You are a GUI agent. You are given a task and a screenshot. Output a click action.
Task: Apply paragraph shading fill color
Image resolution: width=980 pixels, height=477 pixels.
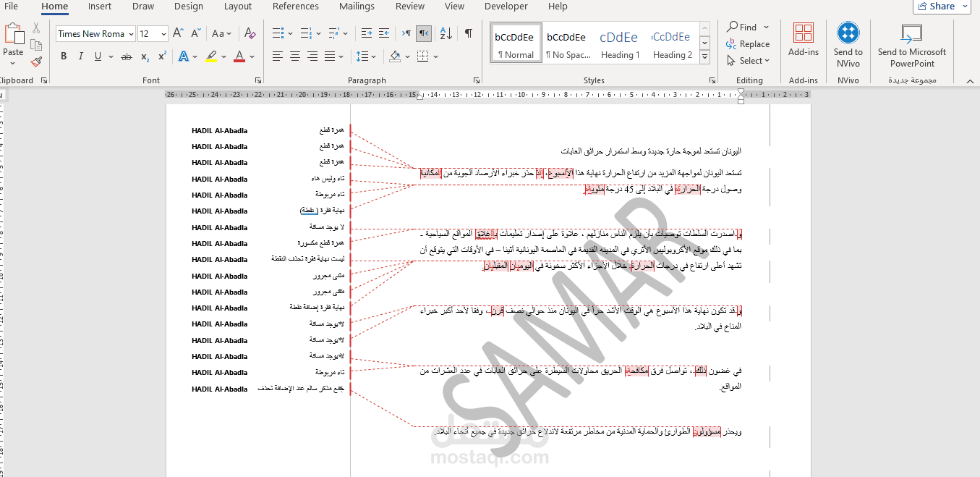click(395, 56)
